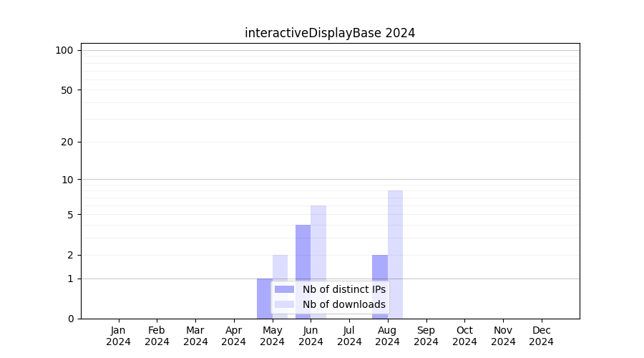The height and width of the screenshot is (358, 644).
Task: Select the 'Nb of downloads' legend label
Action: 343,304
